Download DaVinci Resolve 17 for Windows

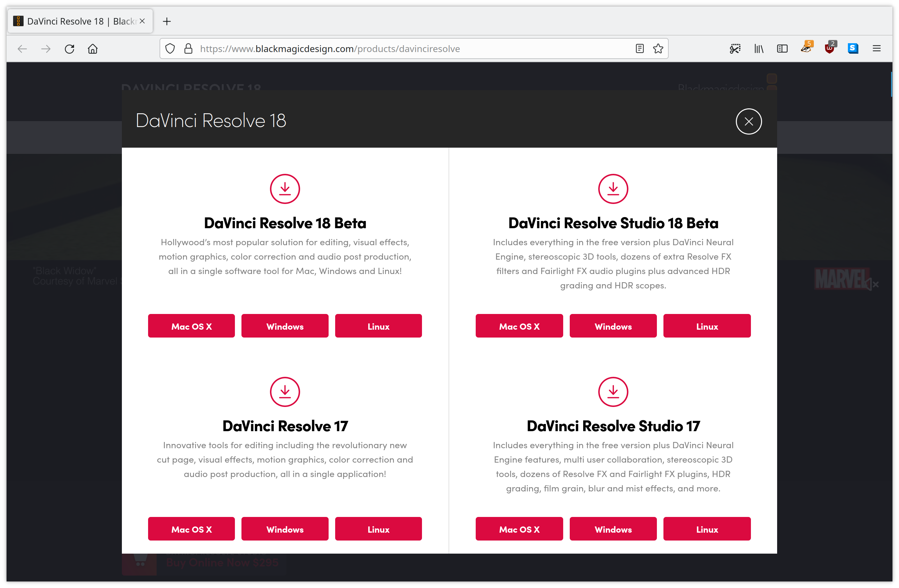(285, 529)
